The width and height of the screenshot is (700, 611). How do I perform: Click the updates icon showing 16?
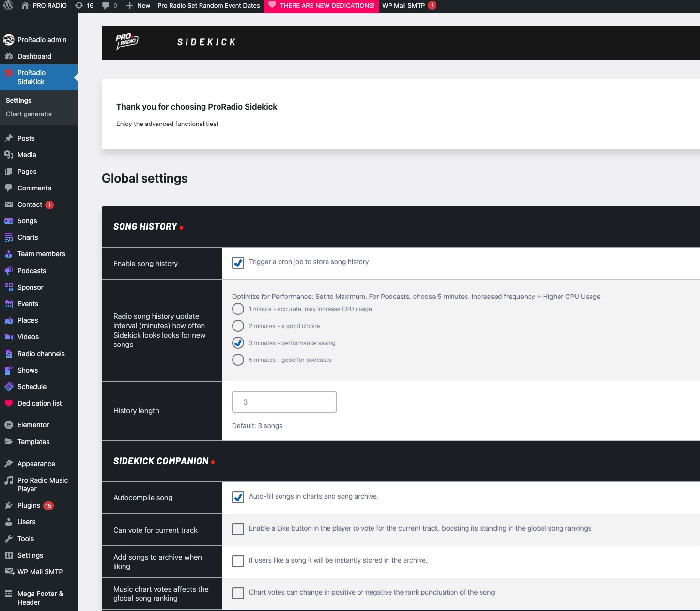(x=79, y=5)
